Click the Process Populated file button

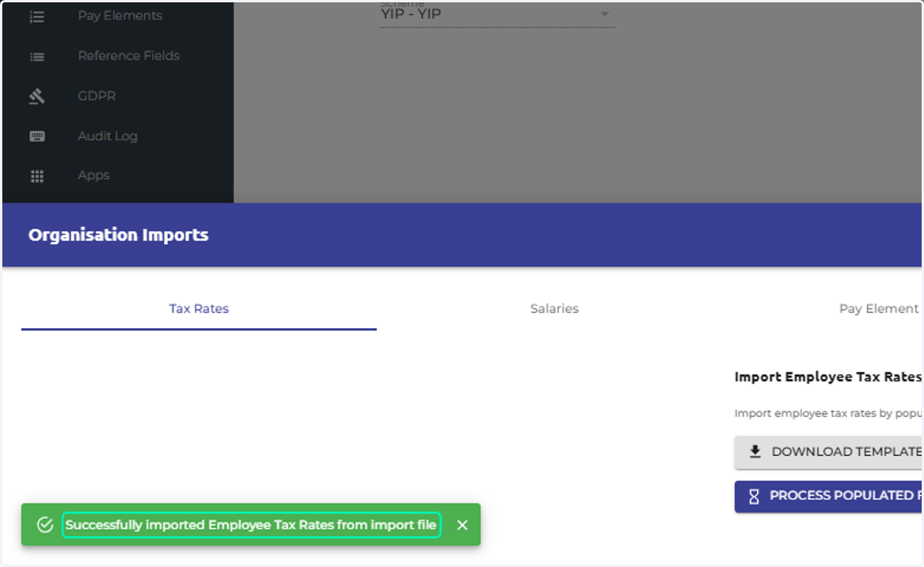tap(829, 495)
